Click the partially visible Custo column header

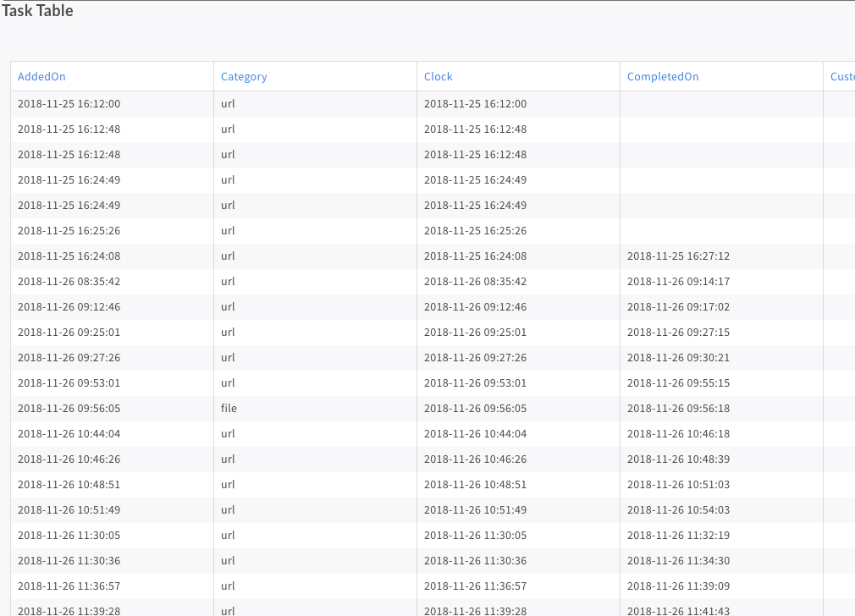(x=841, y=77)
